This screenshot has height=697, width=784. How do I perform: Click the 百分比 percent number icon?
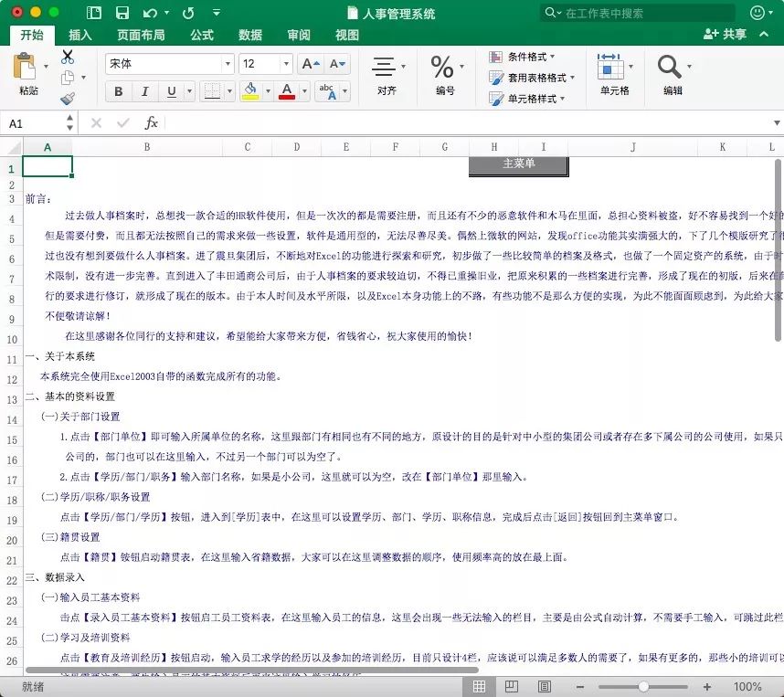444,66
